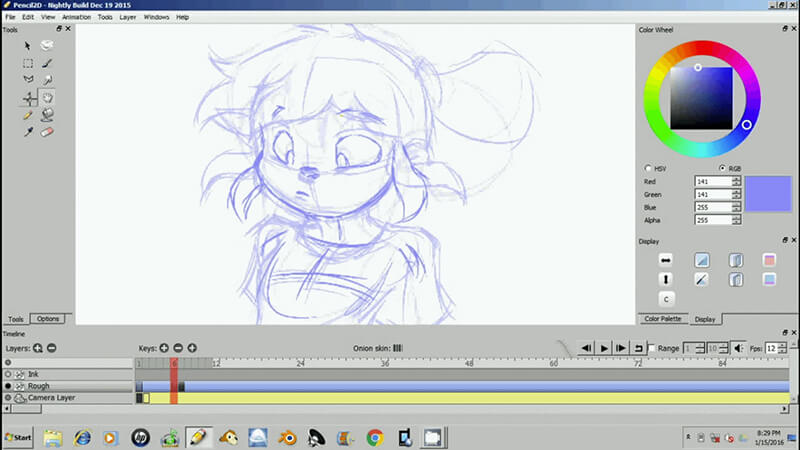Click the current color preview swatch
Image resolution: width=800 pixels, height=450 pixels.
point(768,194)
